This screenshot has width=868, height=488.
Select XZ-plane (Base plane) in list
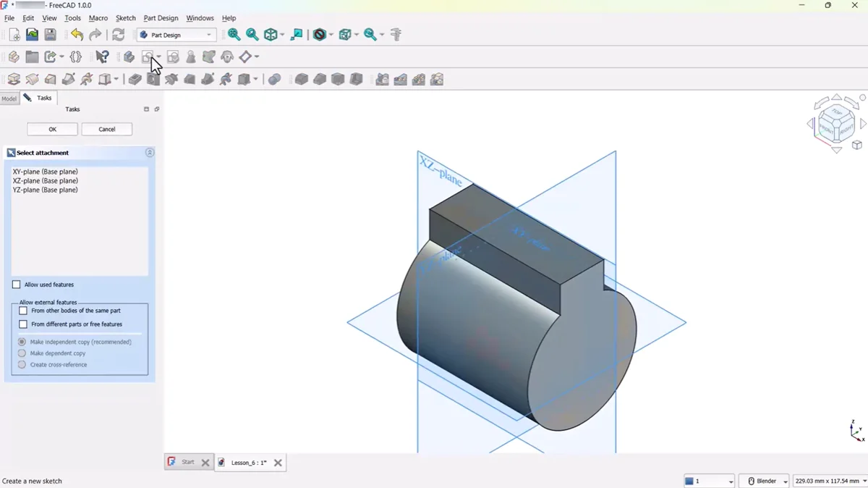pyautogui.click(x=45, y=181)
